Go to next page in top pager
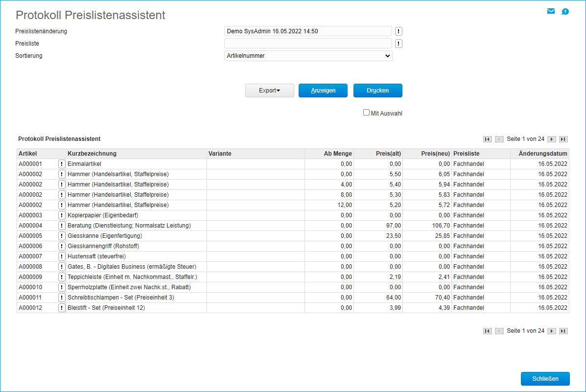Image resolution: width=586 pixels, height=392 pixels. (x=552, y=139)
